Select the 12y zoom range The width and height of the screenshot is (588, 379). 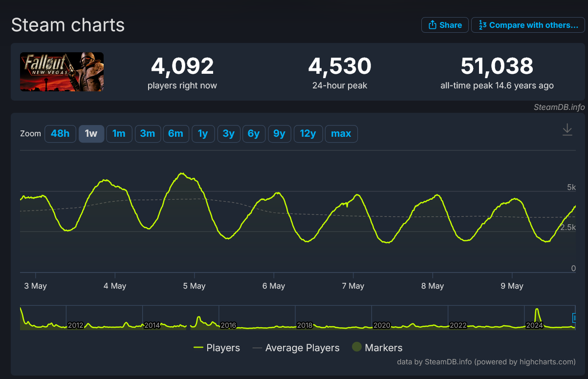(x=308, y=133)
